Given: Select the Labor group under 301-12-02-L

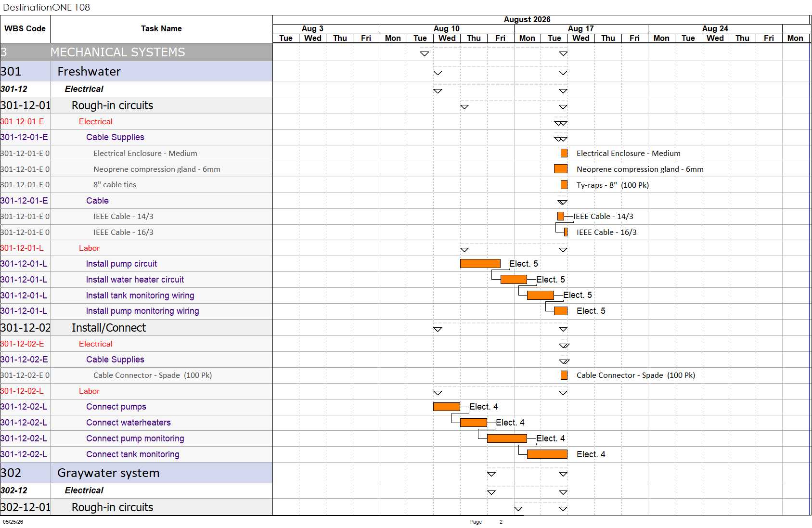Looking at the screenshot, I should pos(89,391).
